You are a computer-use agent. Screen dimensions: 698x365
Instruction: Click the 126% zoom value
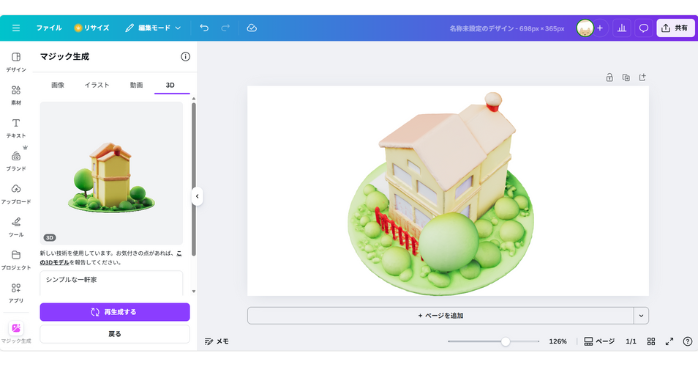coord(558,341)
